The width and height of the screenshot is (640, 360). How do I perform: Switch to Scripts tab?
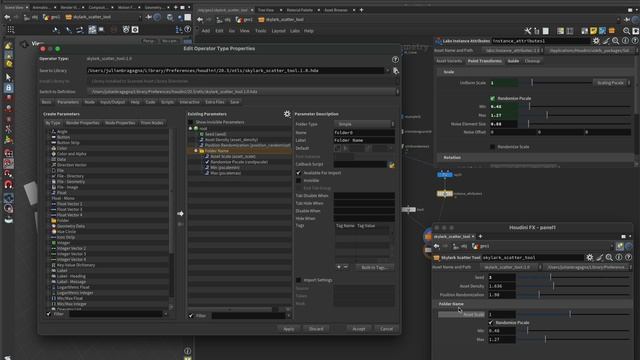(x=167, y=102)
